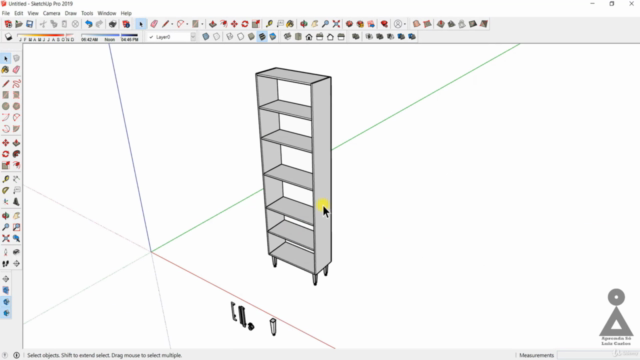Click the Save icon in the top toolbar
Viewport: 640px width, 360px height.
click(x=29, y=24)
